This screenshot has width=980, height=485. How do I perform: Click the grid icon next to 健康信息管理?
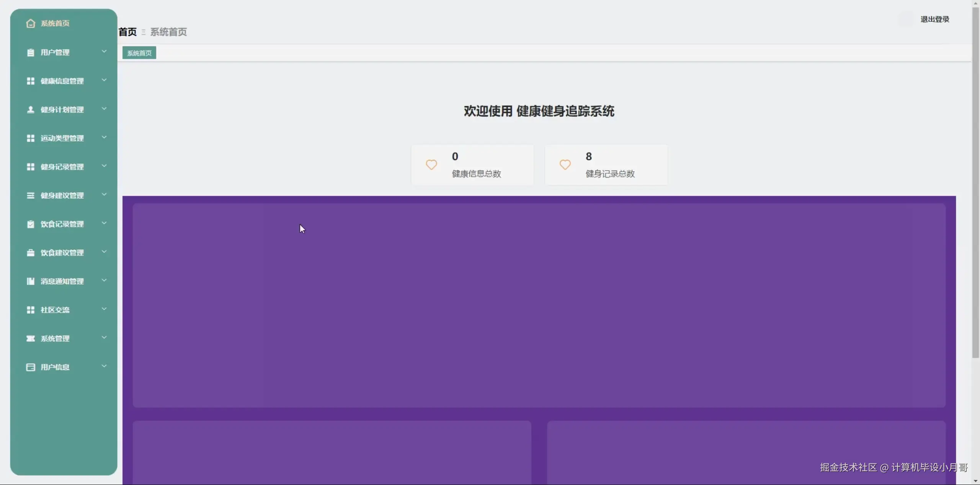pos(31,81)
